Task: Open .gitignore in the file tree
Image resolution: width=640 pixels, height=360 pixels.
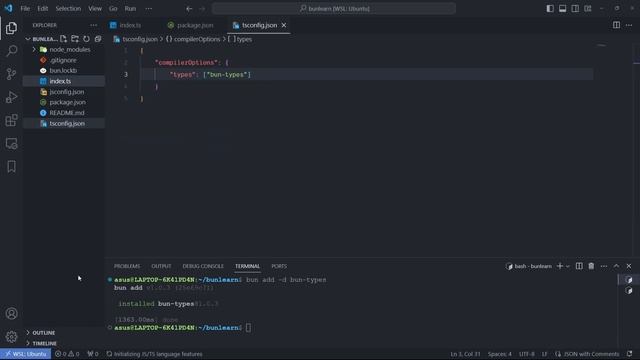Action: click(64, 60)
